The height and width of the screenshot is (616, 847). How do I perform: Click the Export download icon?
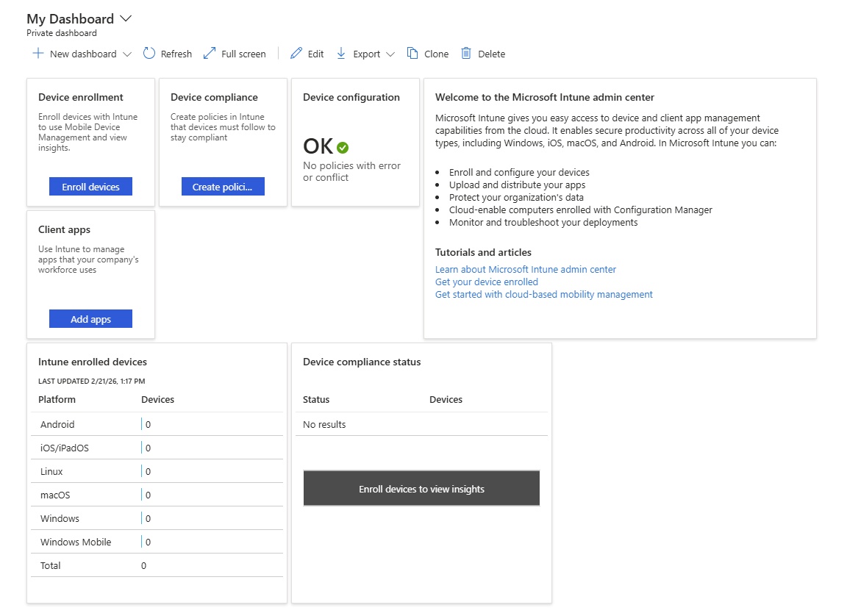point(341,54)
